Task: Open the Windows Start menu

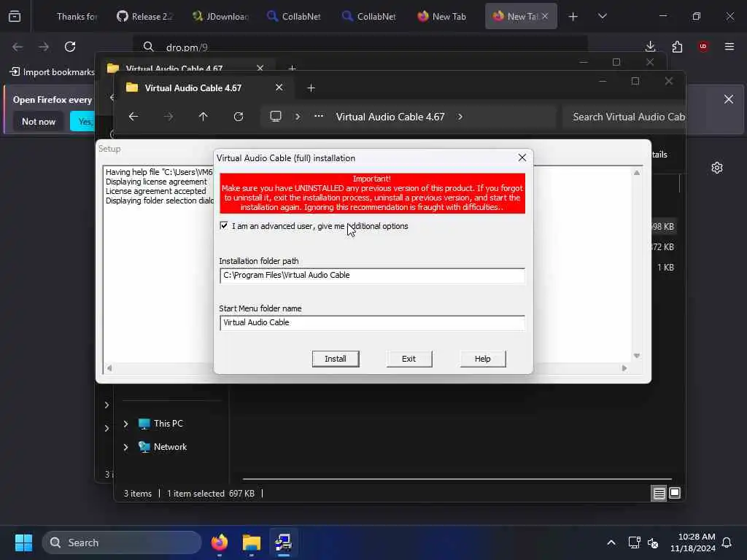Action: coord(23,542)
